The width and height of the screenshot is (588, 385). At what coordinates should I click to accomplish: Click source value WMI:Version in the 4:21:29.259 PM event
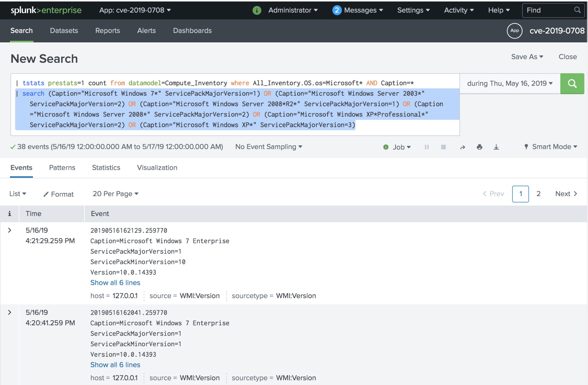click(x=200, y=296)
